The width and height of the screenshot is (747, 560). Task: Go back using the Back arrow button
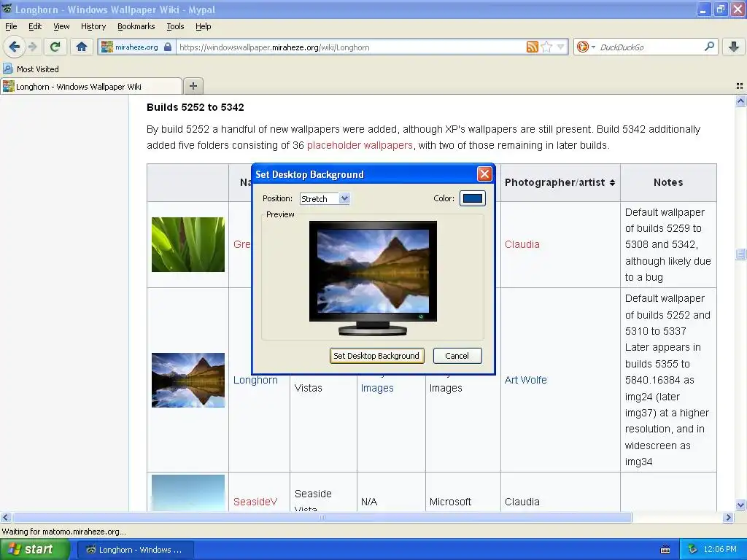pyautogui.click(x=15, y=47)
